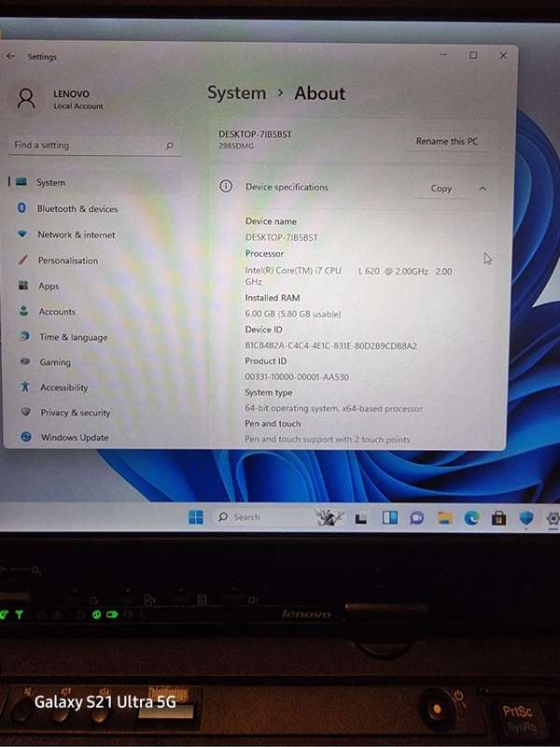Click the Time & language globe icon

[x=25, y=336]
